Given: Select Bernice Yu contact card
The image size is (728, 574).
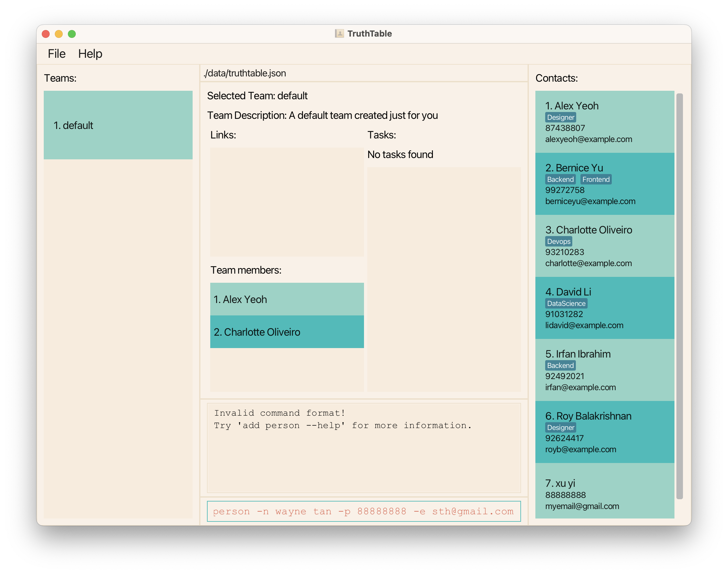Looking at the screenshot, I should point(604,184).
